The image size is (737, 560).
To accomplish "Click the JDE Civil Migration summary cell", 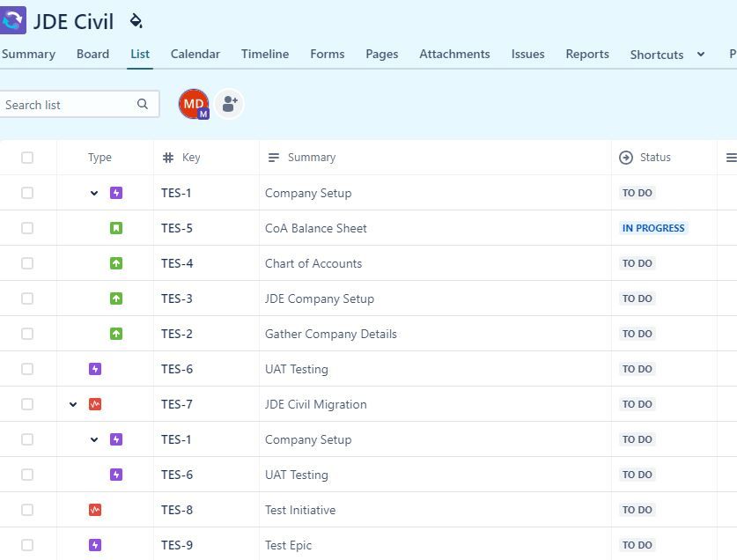I will (435, 404).
